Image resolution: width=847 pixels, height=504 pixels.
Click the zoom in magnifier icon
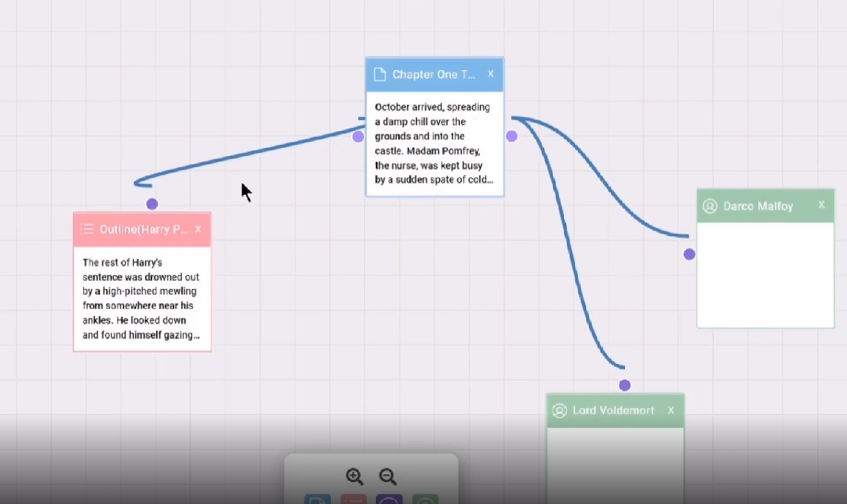coord(354,477)
